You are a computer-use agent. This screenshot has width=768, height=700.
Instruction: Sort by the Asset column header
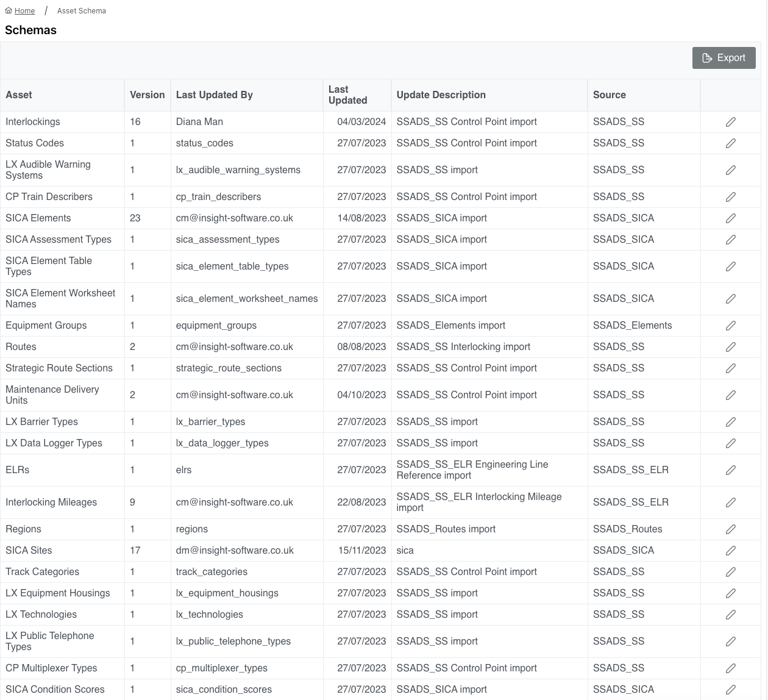(x=19, y=95)
